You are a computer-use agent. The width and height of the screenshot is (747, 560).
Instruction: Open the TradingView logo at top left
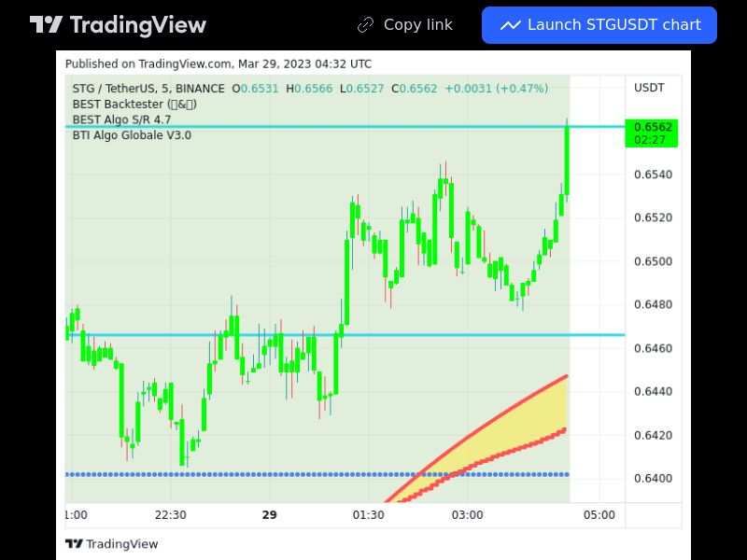(118, 25)
